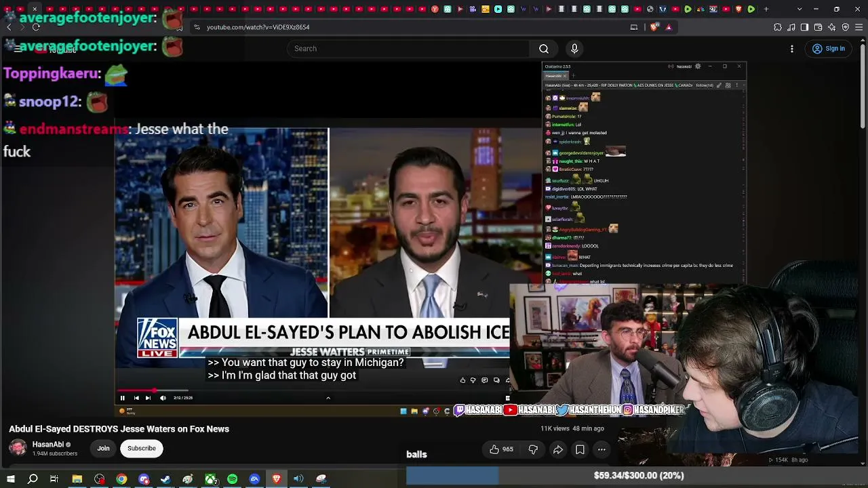Launch Google Chrome from the taskbar
This screenshot has height=488, width=868.
[x=121, y=479]
